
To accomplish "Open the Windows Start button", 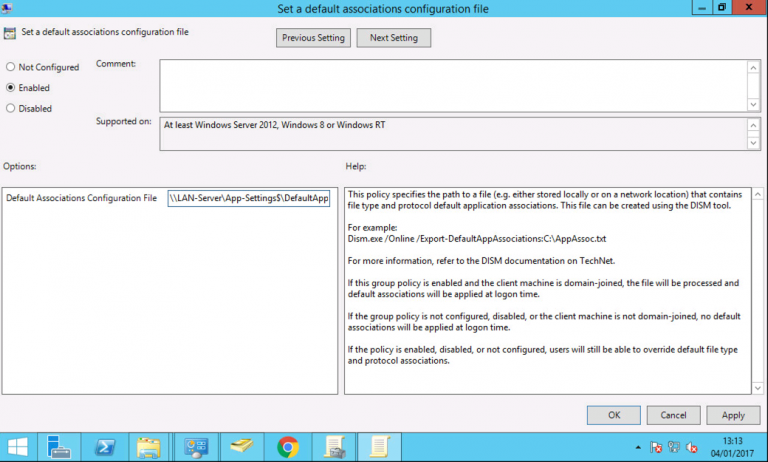I will coord(18,447).
